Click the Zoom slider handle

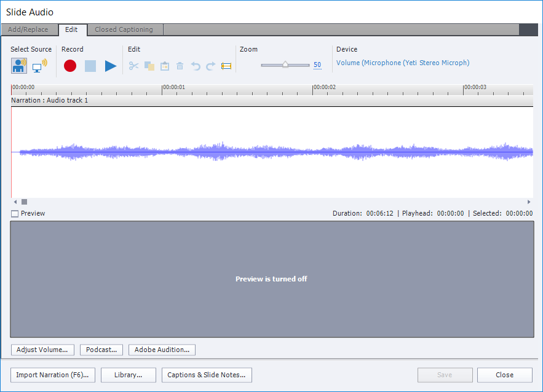pyautogui.click(x=285, y=65)
